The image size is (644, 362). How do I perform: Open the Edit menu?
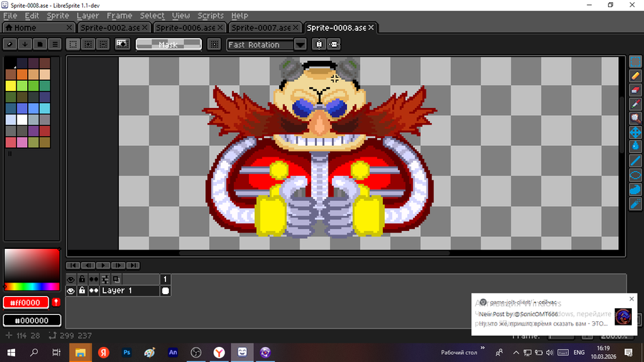[x=31, y=16]
